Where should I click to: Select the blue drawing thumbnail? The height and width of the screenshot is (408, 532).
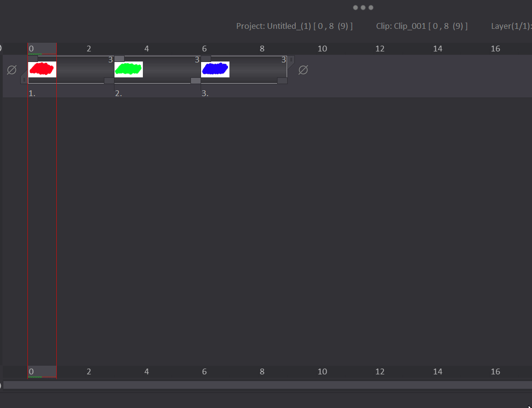(215, 69)
